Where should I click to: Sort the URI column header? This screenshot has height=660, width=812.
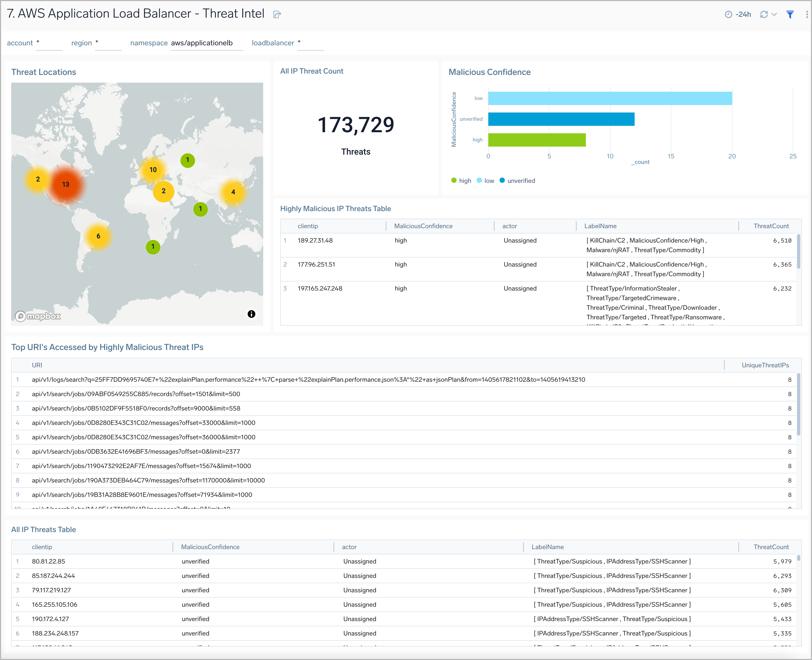pos(37,365)
